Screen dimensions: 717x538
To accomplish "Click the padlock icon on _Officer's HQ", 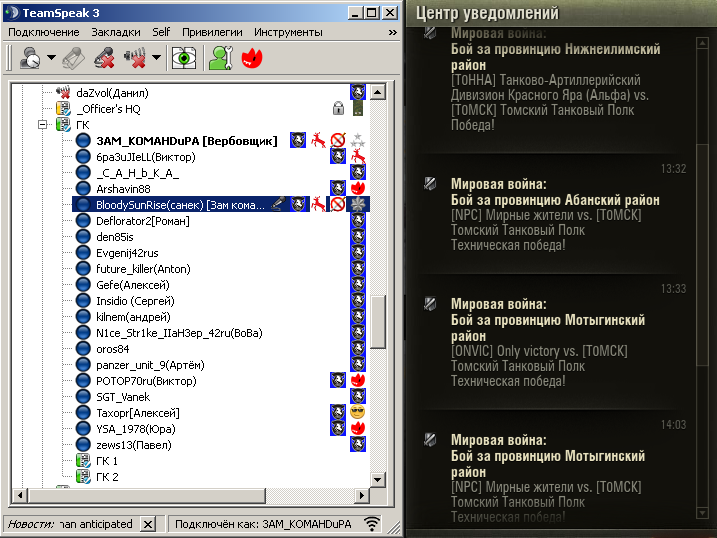I will click(x=338, y=108).
